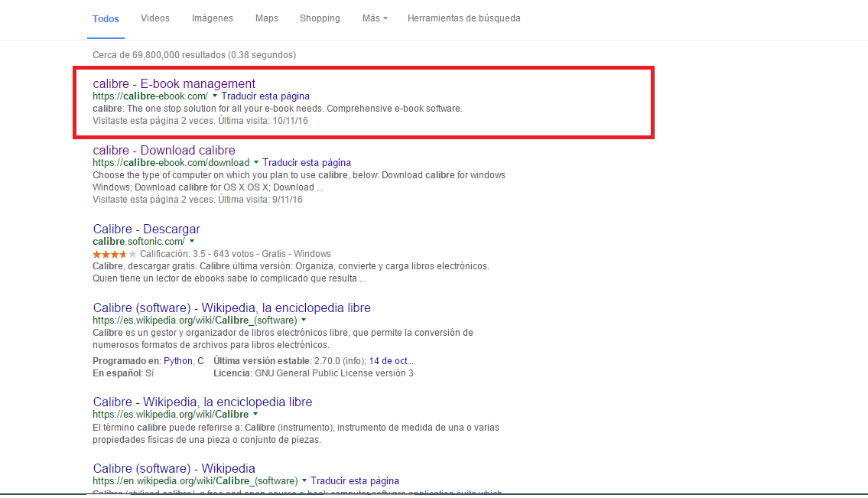
Task: Open the English 'Calibre (software) - Wikipedia' result
Action: 174,468
